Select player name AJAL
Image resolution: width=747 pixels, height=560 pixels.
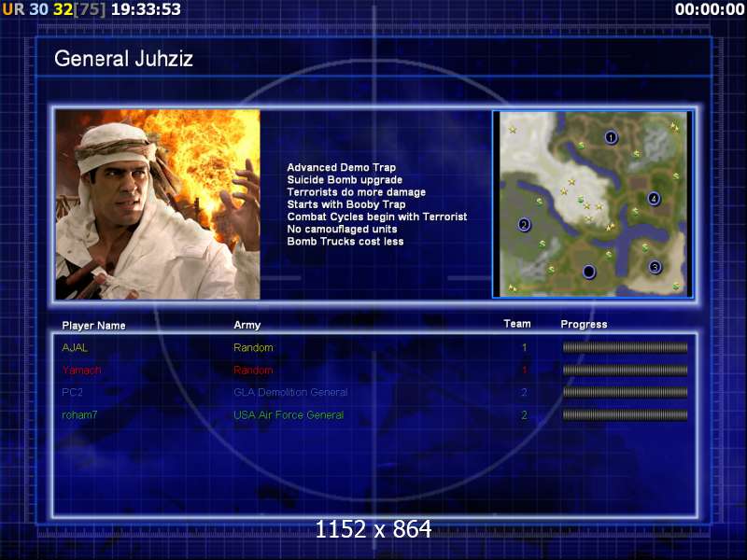[x=75, y=347]
